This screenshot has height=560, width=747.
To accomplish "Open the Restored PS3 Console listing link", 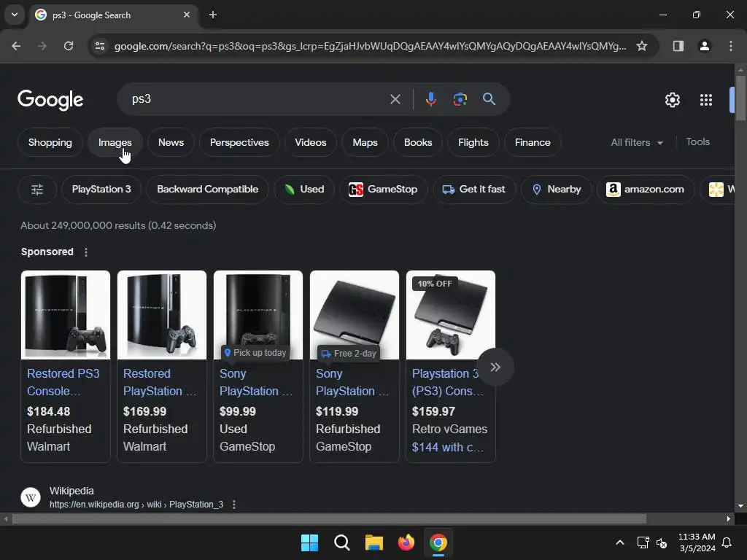I will [63, 382].
